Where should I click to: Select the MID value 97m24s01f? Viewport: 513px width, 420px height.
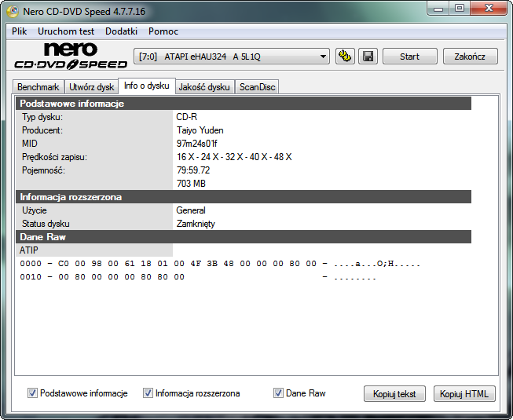197,144
